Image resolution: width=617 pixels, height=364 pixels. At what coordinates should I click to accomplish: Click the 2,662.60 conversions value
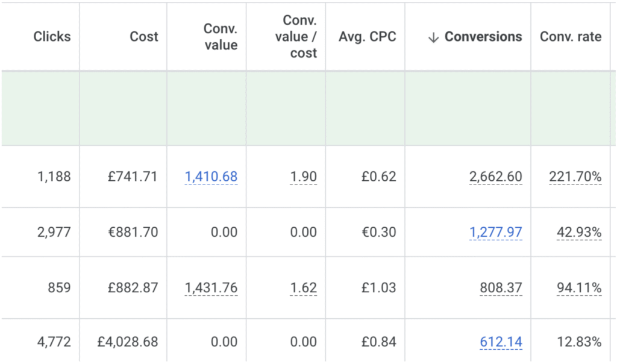(x=496, y=177)
